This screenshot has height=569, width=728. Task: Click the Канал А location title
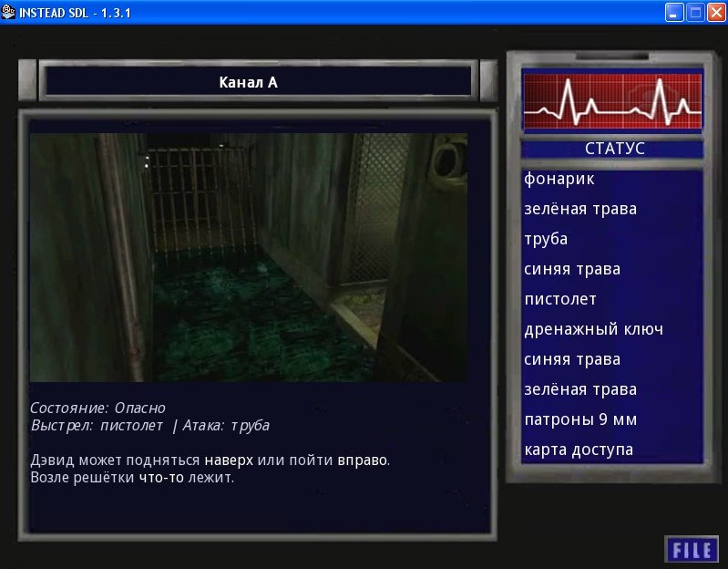(x=248, y=82)
